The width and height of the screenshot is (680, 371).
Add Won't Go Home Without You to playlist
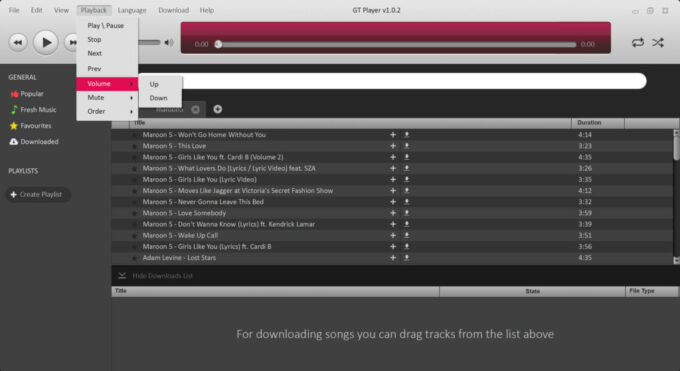393,135
